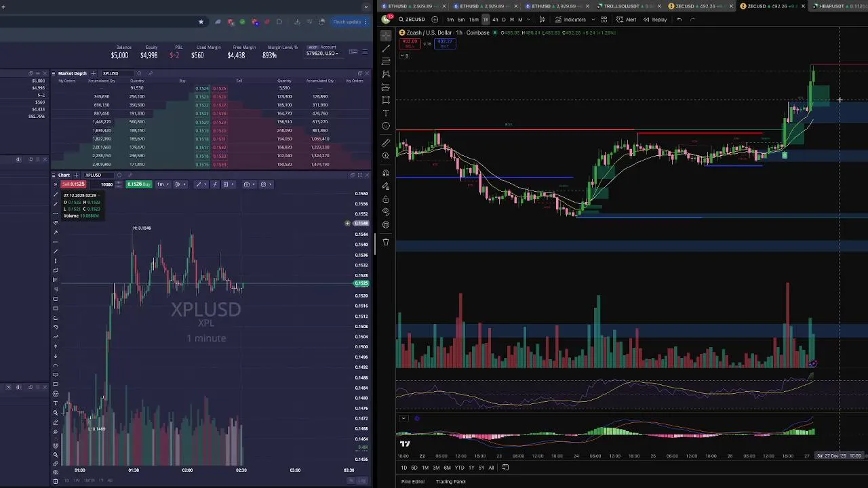Pick the measure ruler tool in TradingView
Viewport: 868px width, 488px height.
pos(386,142)
